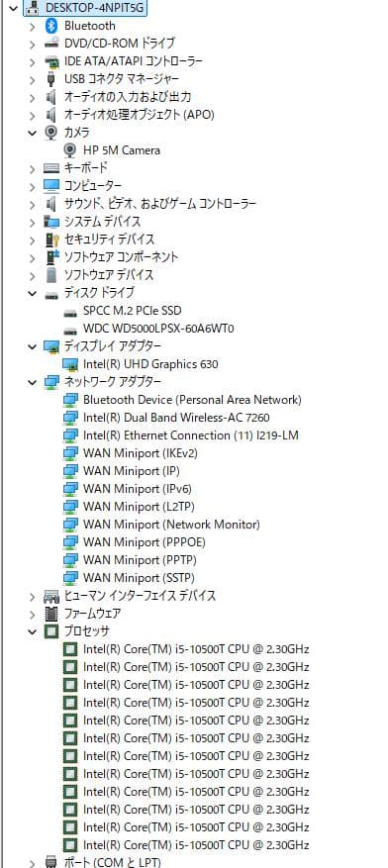388x868 pixels.
Task: Click the ネットワーク アダプター category icon
Action: point(51,382)
